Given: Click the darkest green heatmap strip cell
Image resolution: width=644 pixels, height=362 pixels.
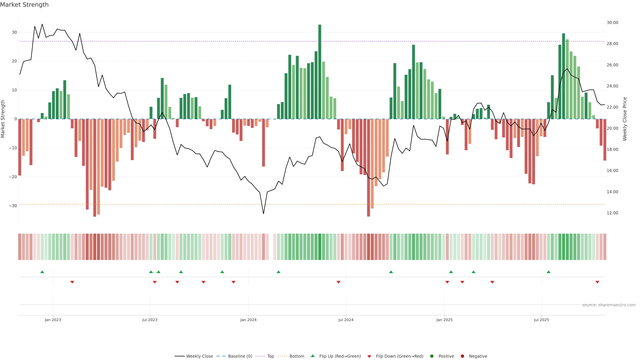Looking at the screenshot, I should [x=320, y=247].
